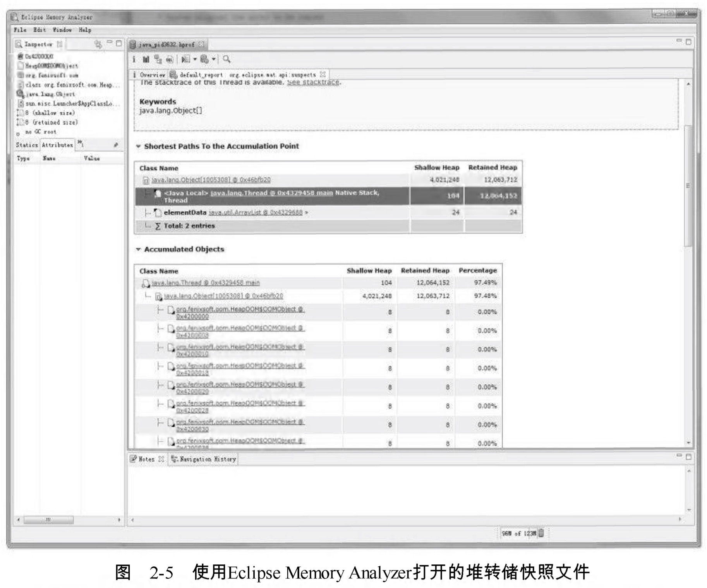The height and width of the screenshot is (588, 707).
Task: Open the Dominator Tree toolbar icon
Action: coord(158,59)
